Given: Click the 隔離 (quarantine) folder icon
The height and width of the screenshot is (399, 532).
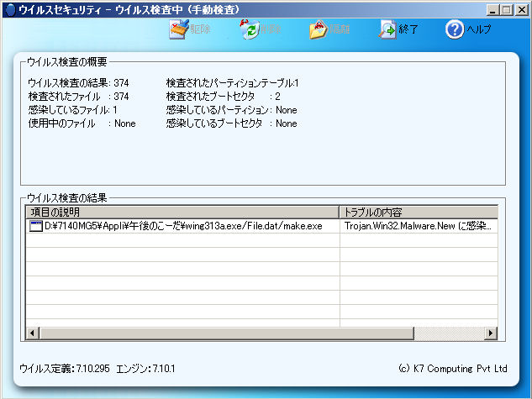Looking at the screenshot, I should coord(319,30).
